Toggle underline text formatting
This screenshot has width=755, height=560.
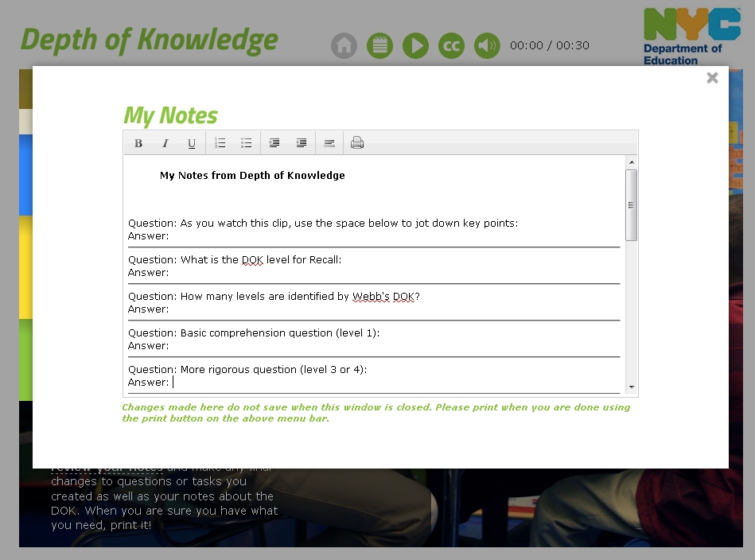(192, 143)
